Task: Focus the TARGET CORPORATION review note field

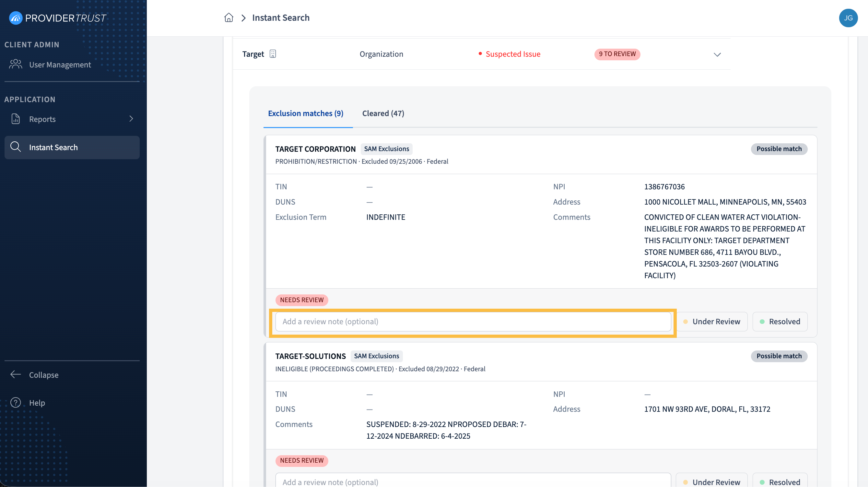Action: pos(473,322)
